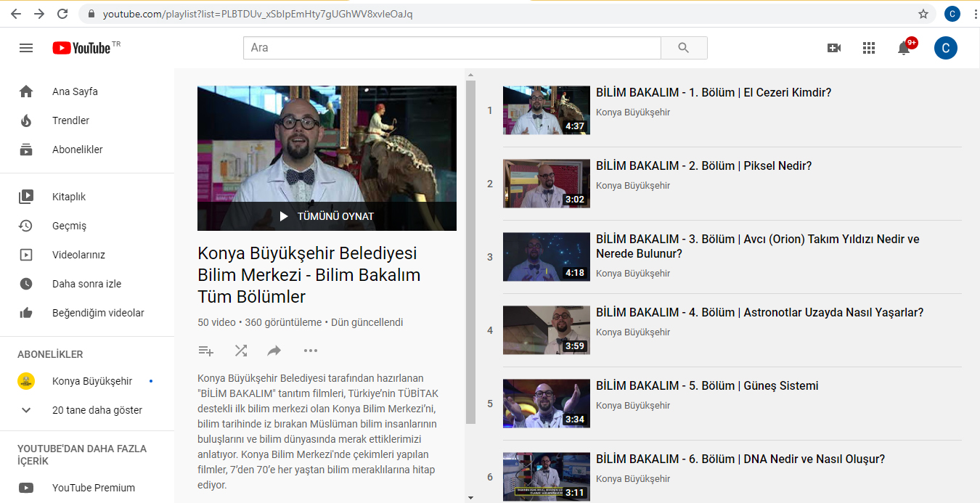
Task: Bookmark this page with star icon
Action: coord(923,14)
